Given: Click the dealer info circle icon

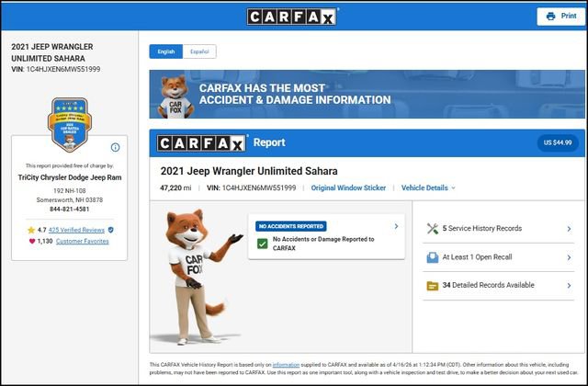Looking at the screenshot, I should click(115, 147).
